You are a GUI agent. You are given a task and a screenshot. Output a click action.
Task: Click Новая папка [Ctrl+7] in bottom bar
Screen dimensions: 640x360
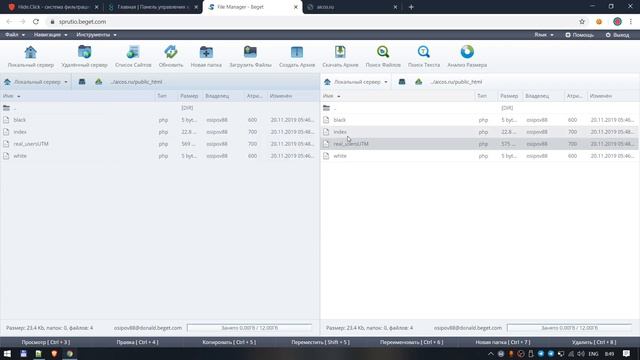coord(503,342)
